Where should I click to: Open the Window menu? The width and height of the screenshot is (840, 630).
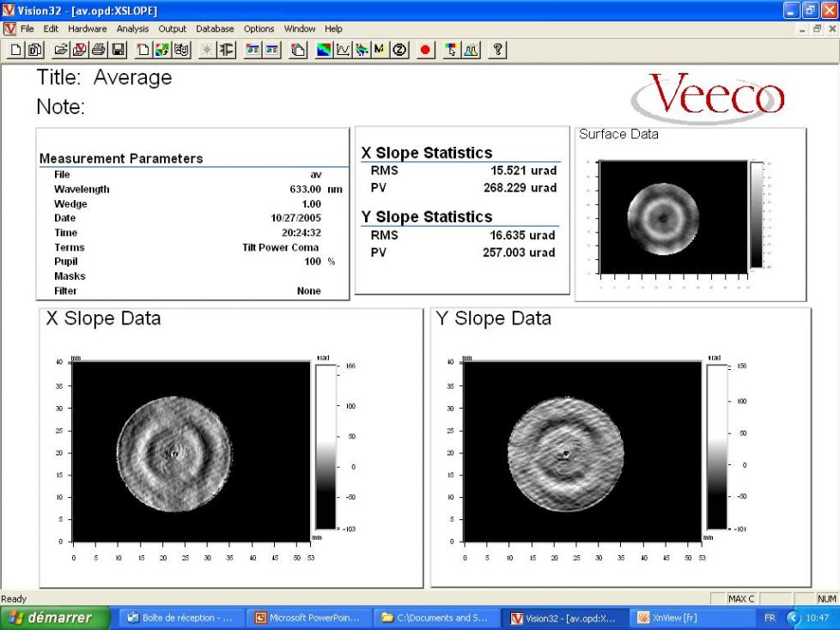299,29
